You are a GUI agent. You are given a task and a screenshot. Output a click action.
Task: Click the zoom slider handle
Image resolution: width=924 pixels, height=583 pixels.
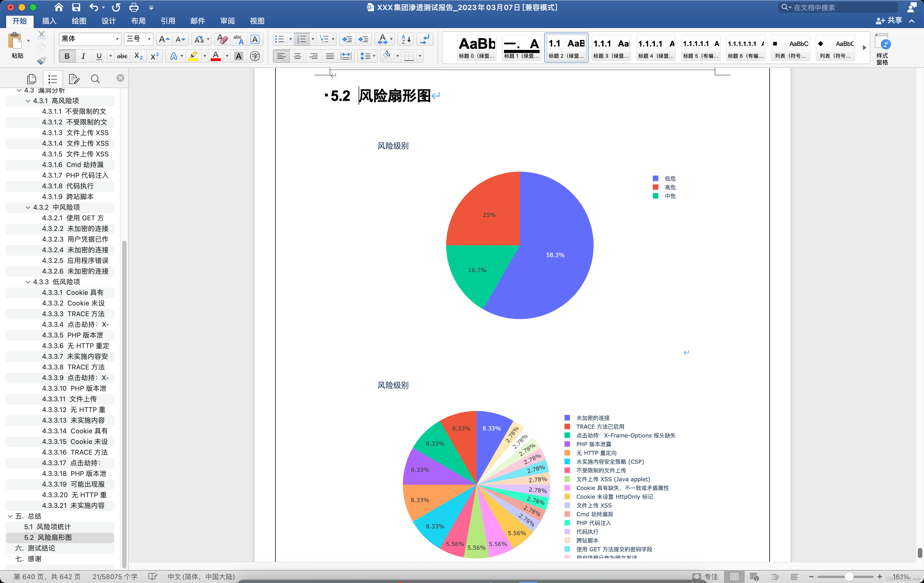[x=849, y=577]
